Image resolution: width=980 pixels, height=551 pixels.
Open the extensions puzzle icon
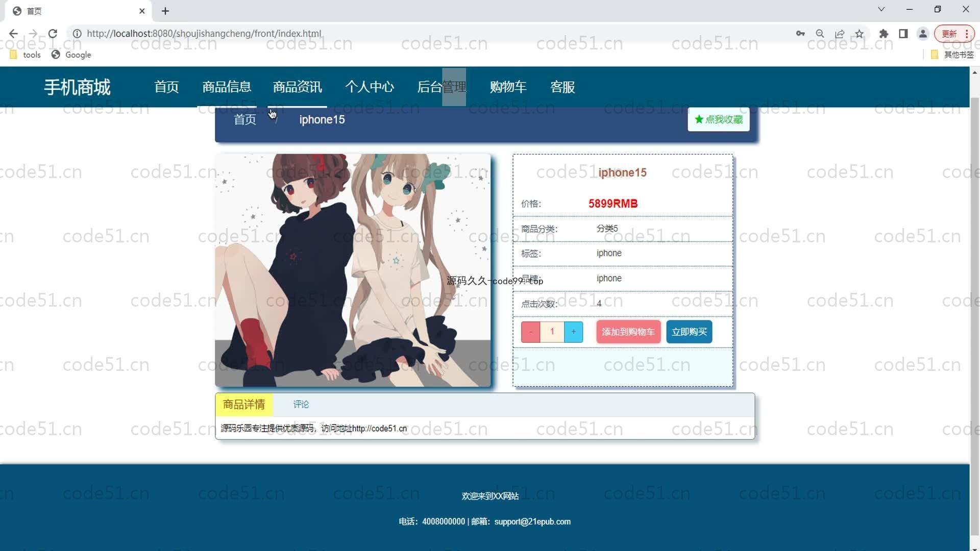[884, 34]
